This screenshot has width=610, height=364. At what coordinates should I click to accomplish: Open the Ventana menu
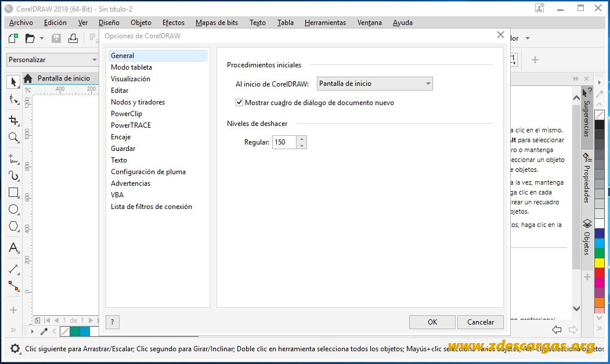[x=370, y=23]
